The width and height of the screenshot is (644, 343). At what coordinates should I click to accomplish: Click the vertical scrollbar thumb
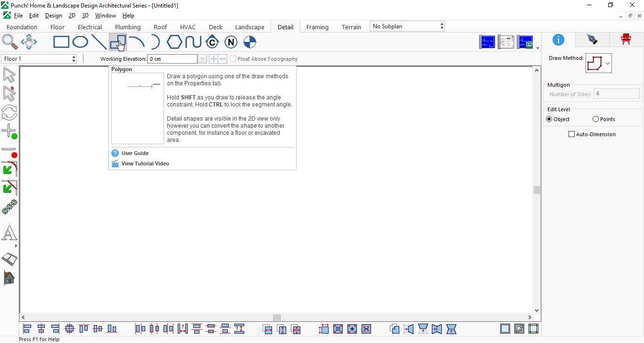pos(537,190)
